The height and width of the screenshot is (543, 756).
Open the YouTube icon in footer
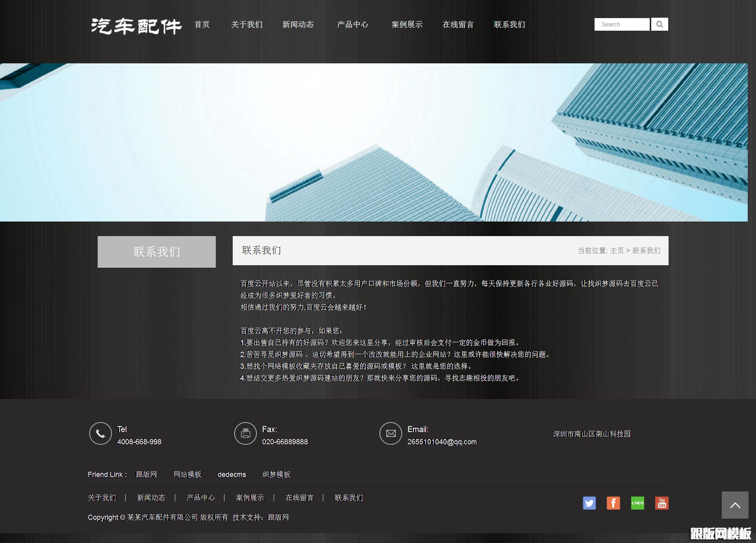click(x=662, y=502)
